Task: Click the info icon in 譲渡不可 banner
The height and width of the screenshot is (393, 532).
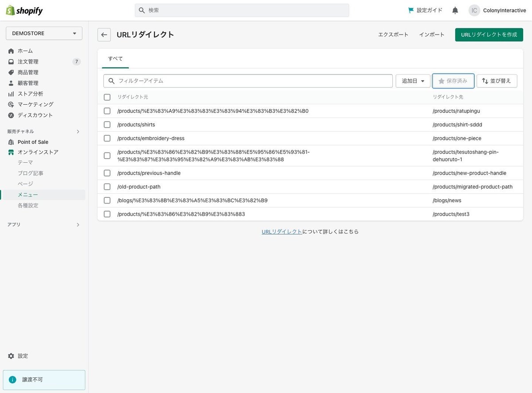Action: click(x=12, y=380)
